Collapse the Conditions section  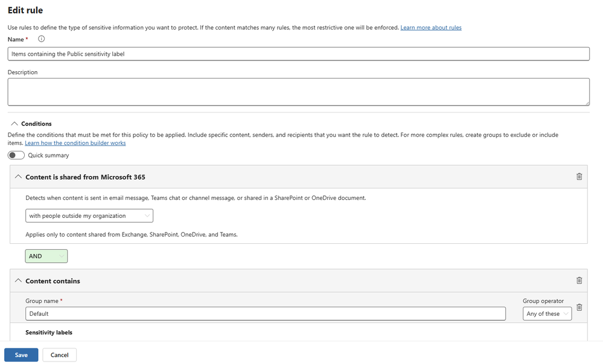13,124
